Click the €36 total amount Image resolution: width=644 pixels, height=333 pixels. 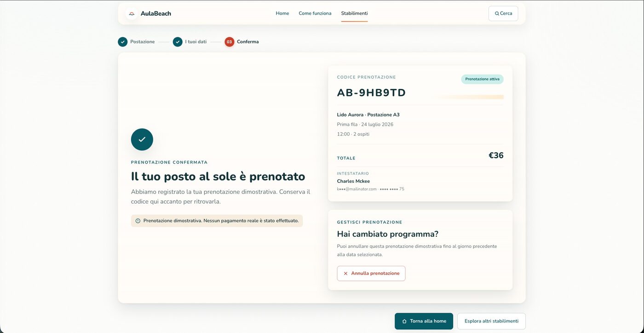click(496, 156)
